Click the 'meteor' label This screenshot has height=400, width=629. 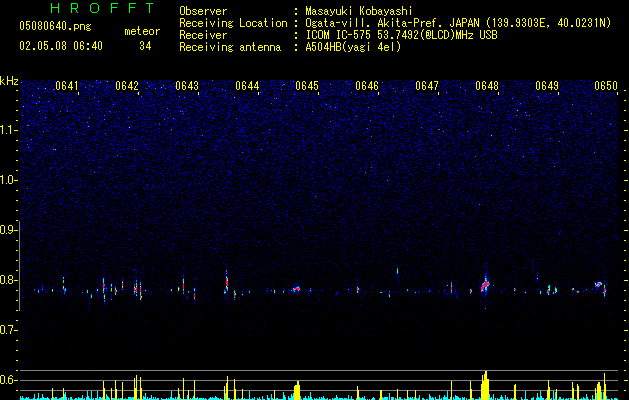coord(142,31)
